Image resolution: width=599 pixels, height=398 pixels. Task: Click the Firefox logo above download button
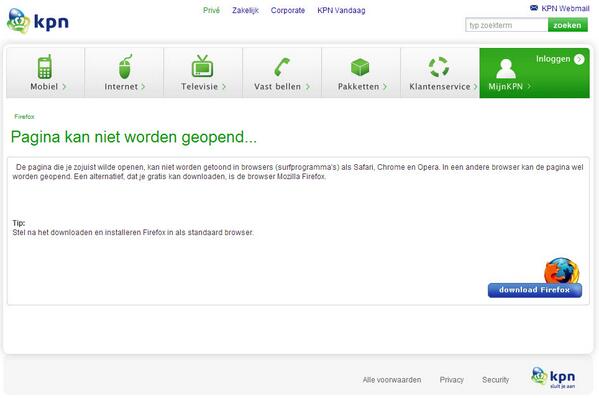pyautogui.click(x=562, y=270)
